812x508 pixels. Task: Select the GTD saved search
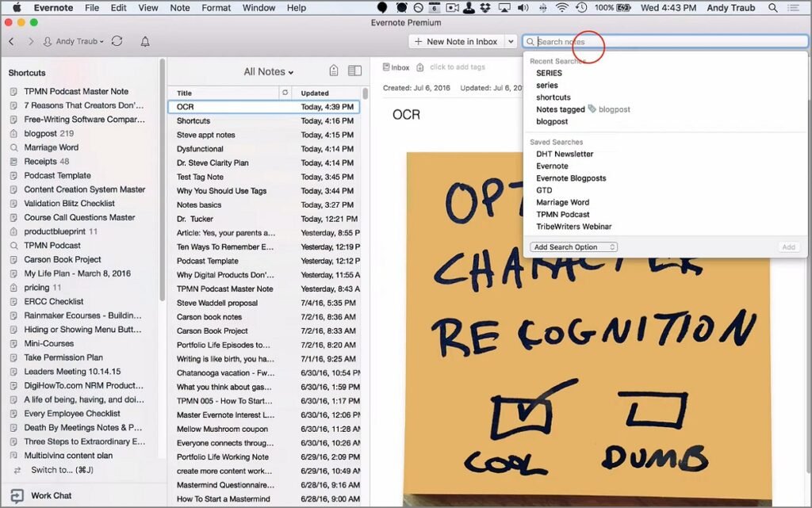pos(544,190)
